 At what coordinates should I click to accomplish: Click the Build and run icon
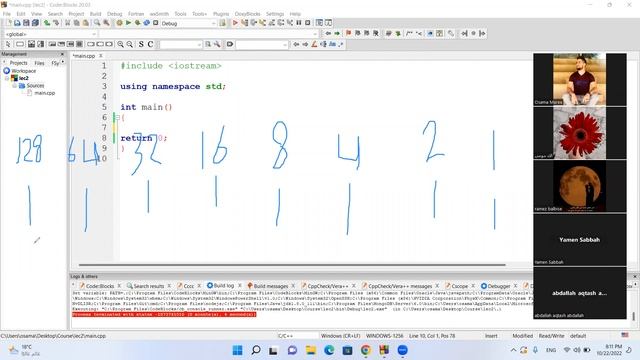pyautogui.click(x=138, y=23)
